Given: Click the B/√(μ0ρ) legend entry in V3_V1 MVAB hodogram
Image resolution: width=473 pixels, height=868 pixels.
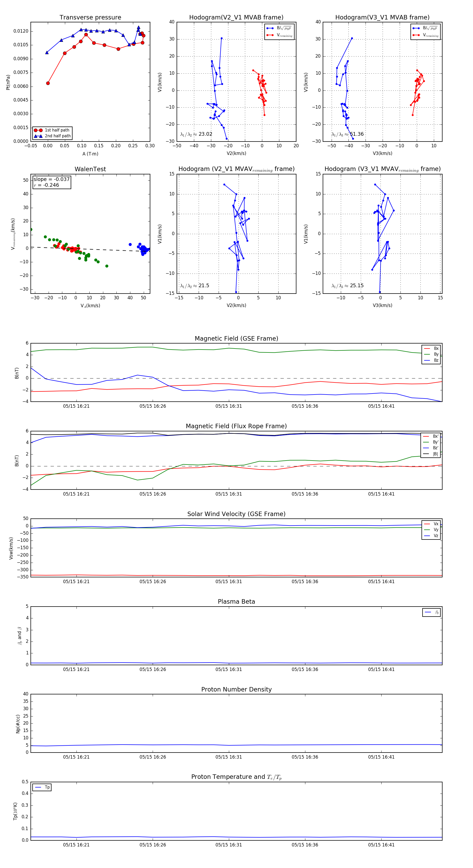Looking at the screenshot, I should pos(425,28).
